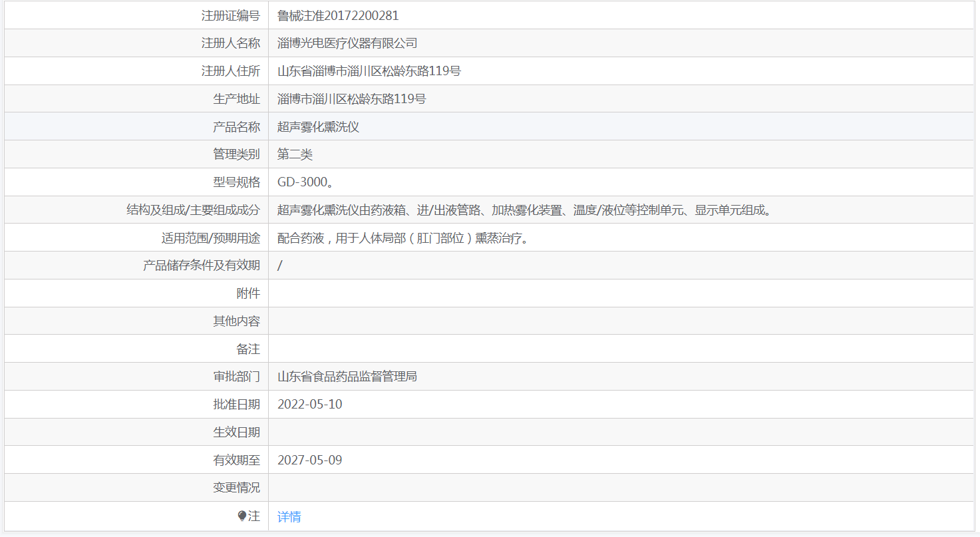Click the lightbulb icon beside 注

click(242, 516)
